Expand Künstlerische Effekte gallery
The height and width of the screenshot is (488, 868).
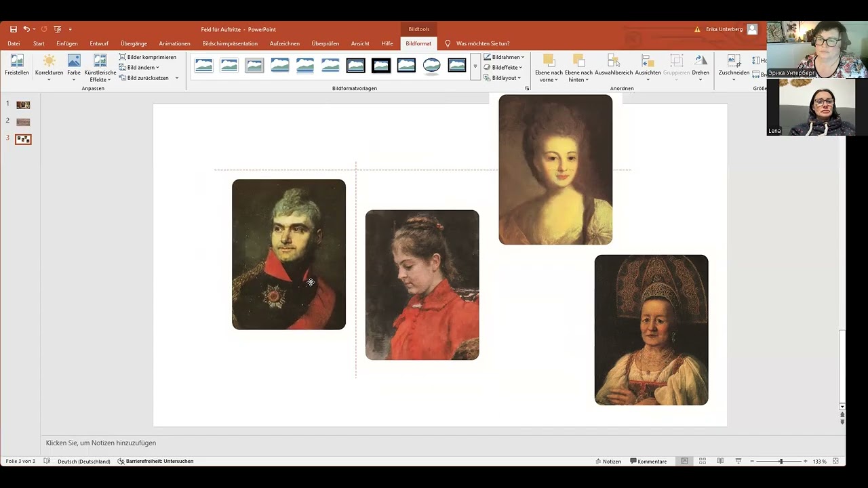pyautogui.click(x=100, y=68)
